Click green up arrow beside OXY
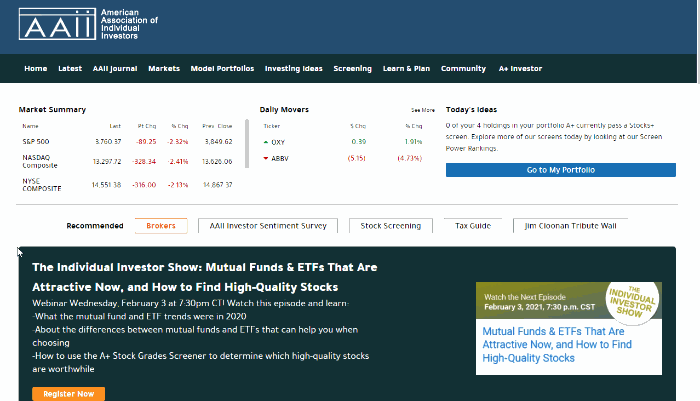Image resolution: width=700 pixels, height=401 pixels. (x=266, y=142)
